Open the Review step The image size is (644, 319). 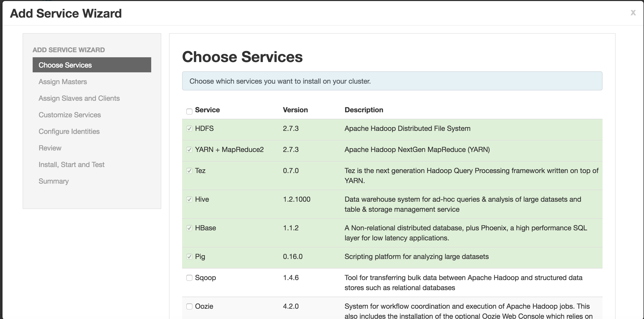50,148
